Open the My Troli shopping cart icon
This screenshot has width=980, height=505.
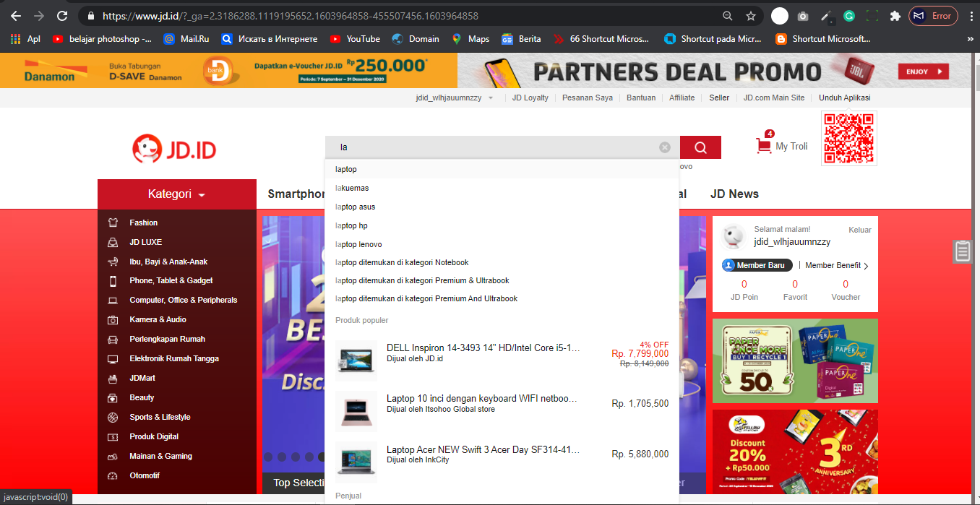coord(763,146)
